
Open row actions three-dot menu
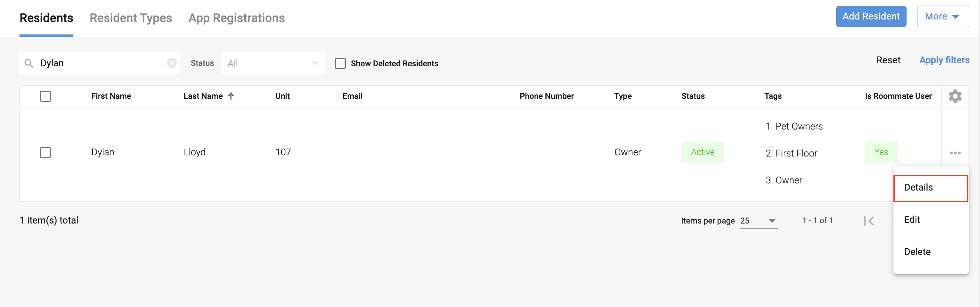coord(955,153)
